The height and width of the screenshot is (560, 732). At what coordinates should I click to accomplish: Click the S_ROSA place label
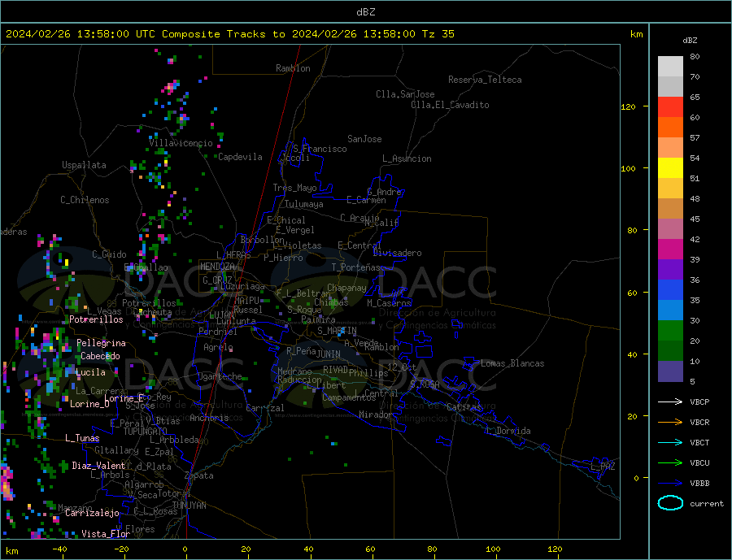tap(425, 384)
